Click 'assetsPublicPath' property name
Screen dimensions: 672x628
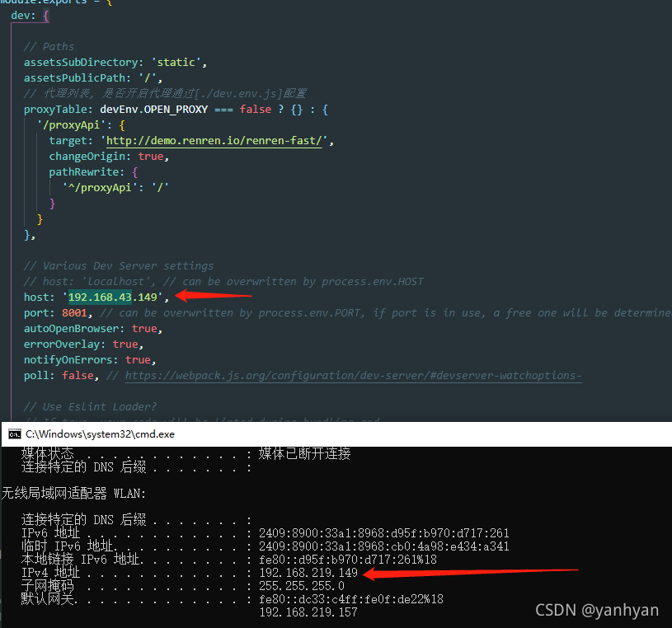coord(74,78)
